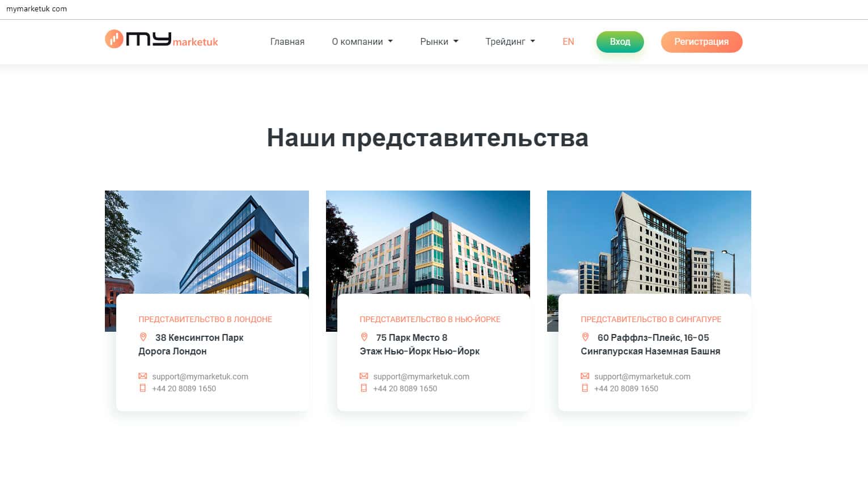
Task: Click the phone icon in New York card
Action: (363, 388)
